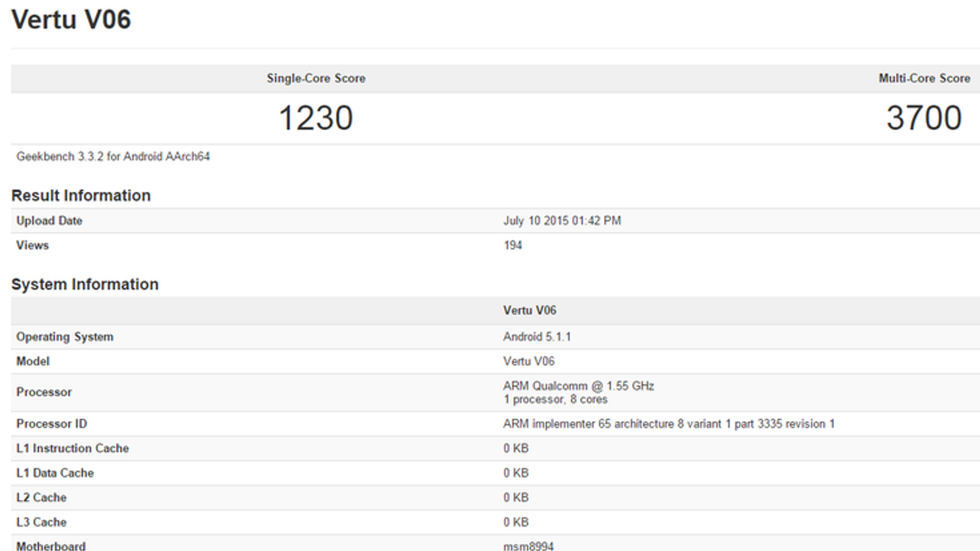Select the single-core score value 1230
Screen dimensions: 980x551
click(x=315, y=118)
